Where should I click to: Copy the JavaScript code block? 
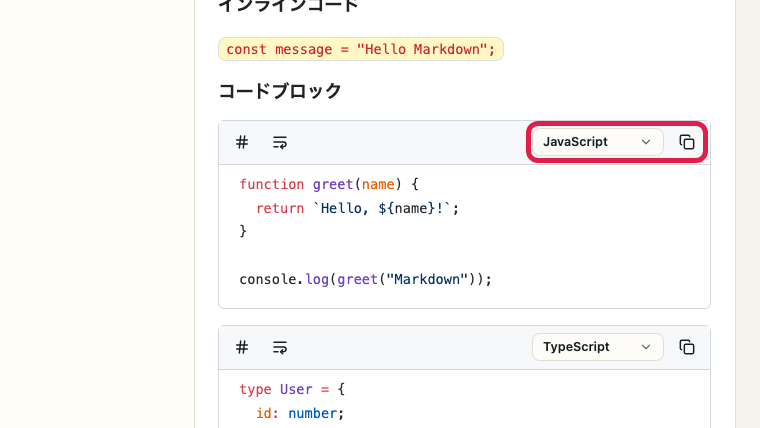pos(687,142)
